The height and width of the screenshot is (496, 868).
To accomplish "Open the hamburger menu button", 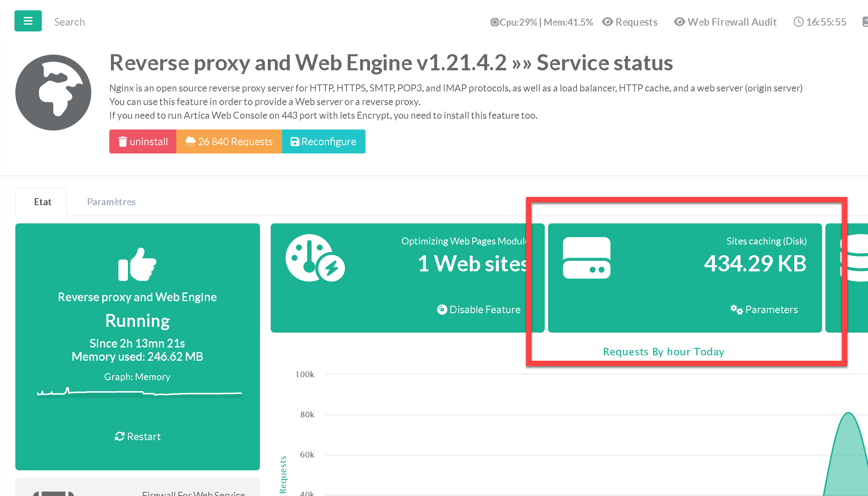I will coord(28,21).
